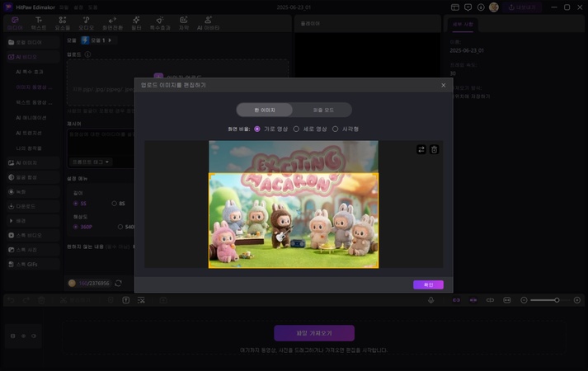Select the 540 resolution radio button
The height and width of the screenshot is (371, 588).
[120, 227]
